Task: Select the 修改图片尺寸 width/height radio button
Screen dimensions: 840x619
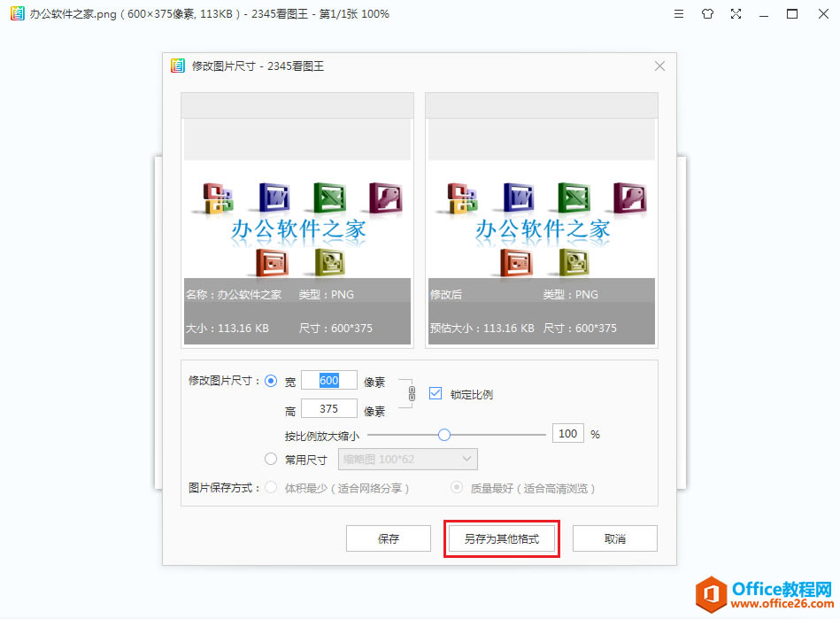Action: 271,381
